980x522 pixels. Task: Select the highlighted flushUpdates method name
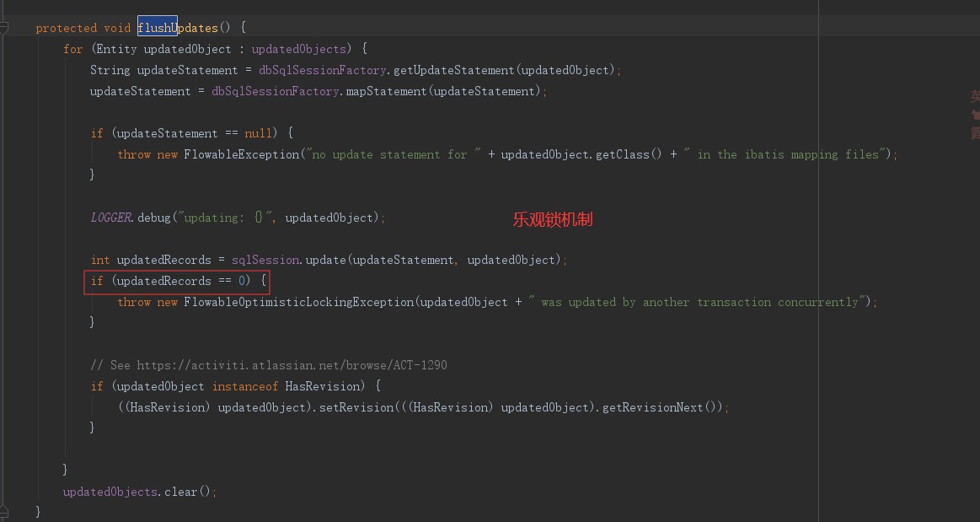157,27
